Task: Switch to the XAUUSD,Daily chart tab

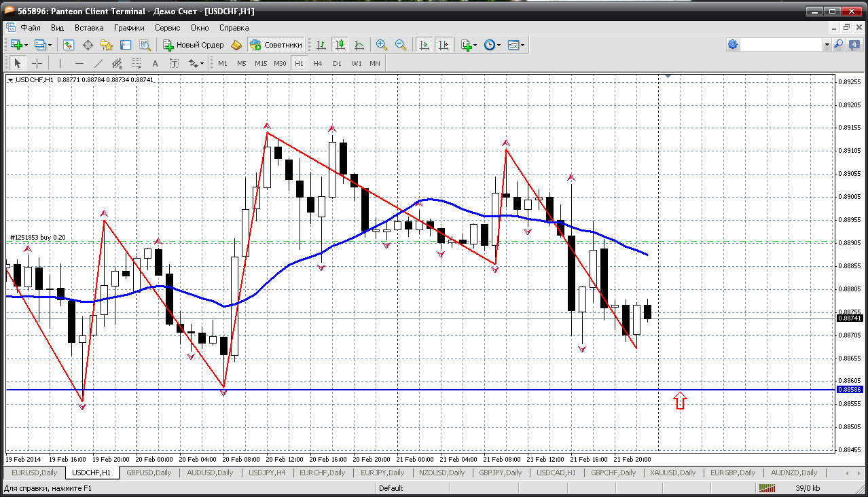Action: coord(672,473)
